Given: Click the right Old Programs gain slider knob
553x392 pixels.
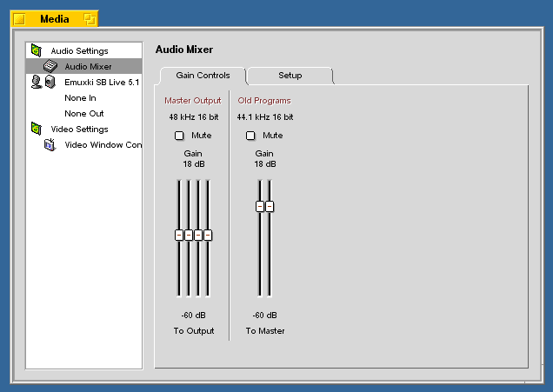Looking at the screenshot, I should pyautogui.click(x=270, y=206).
